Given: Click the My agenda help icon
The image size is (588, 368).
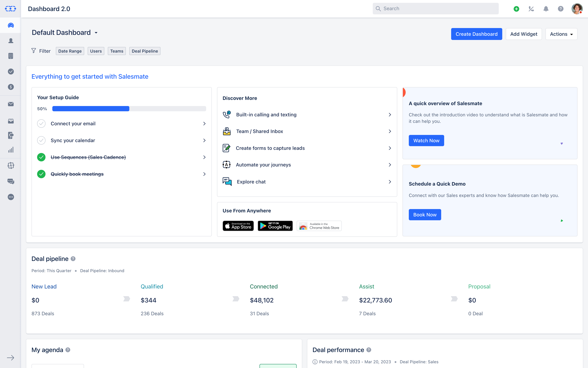Looking at the screenshot, I should click(68, 350).
